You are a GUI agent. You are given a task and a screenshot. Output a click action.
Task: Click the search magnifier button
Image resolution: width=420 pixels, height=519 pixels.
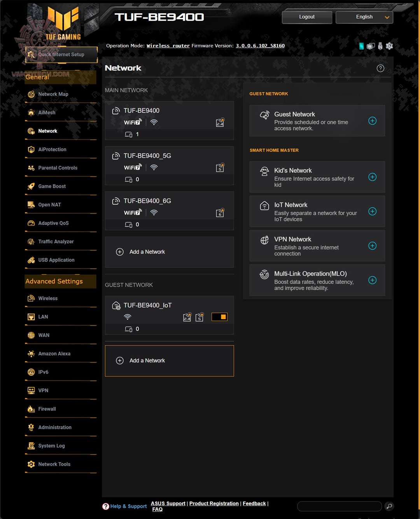389,506
